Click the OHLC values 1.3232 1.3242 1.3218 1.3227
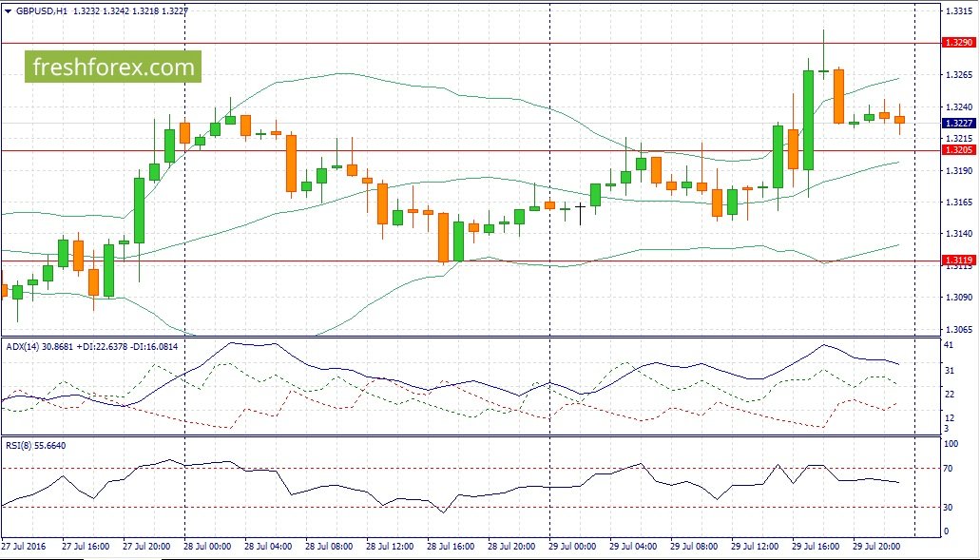980x560 pixels. click(130, 10)
